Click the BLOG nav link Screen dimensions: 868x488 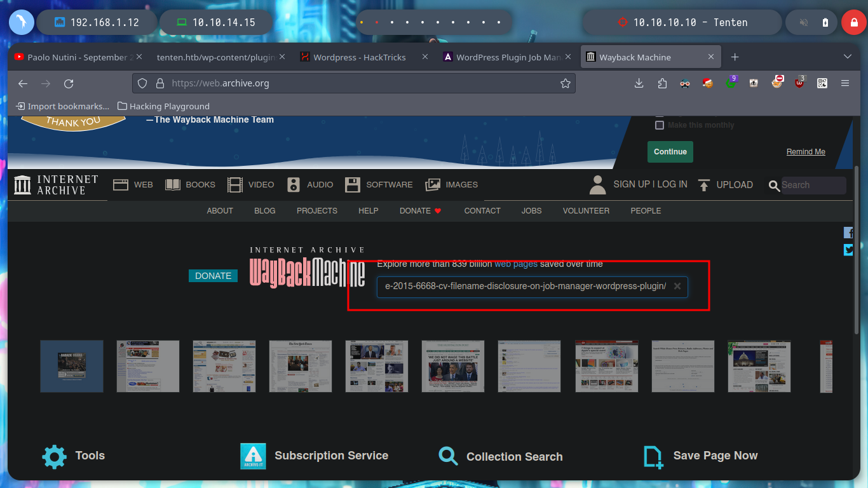[265, 211]
